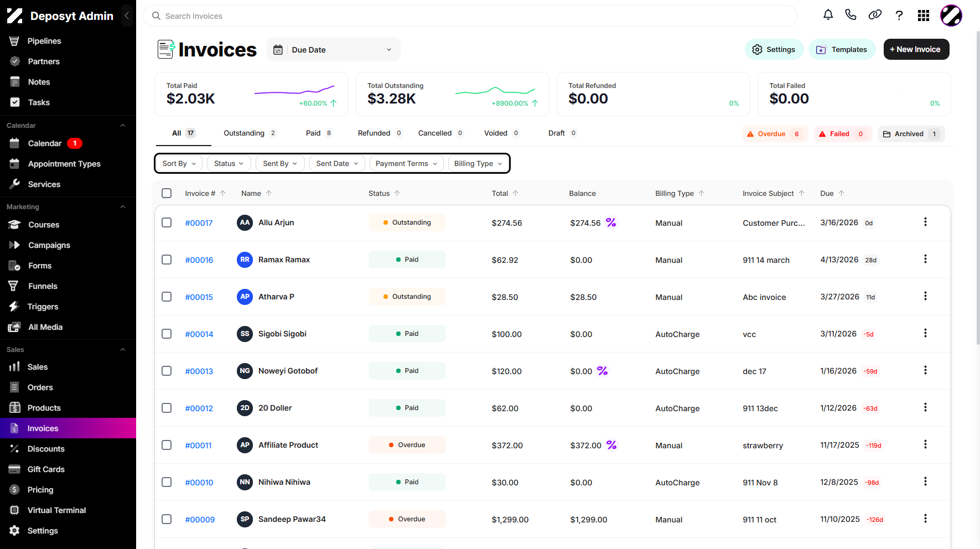Select checkbox for invoice #00017
The image size is (980, 549).
click(167, 222)
